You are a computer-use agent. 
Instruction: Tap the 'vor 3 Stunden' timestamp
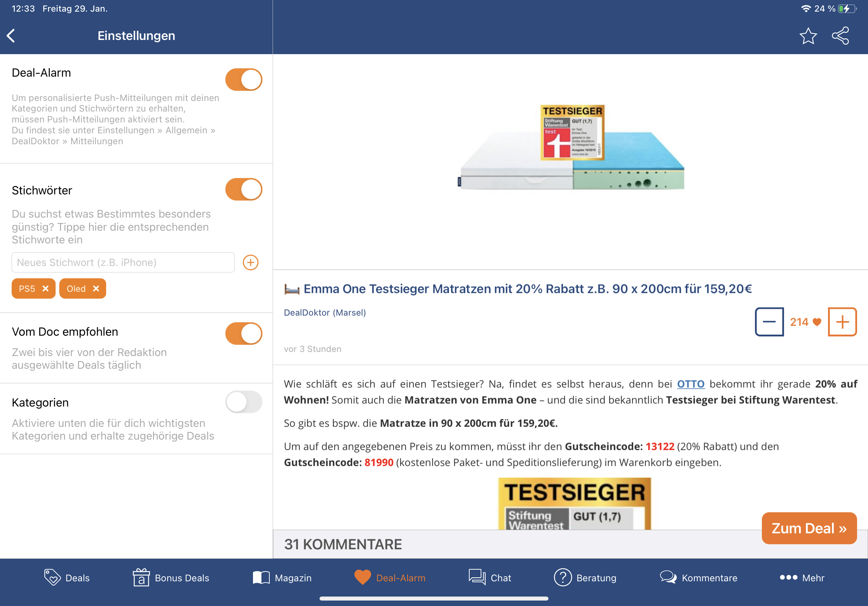(x=313, y=349)
